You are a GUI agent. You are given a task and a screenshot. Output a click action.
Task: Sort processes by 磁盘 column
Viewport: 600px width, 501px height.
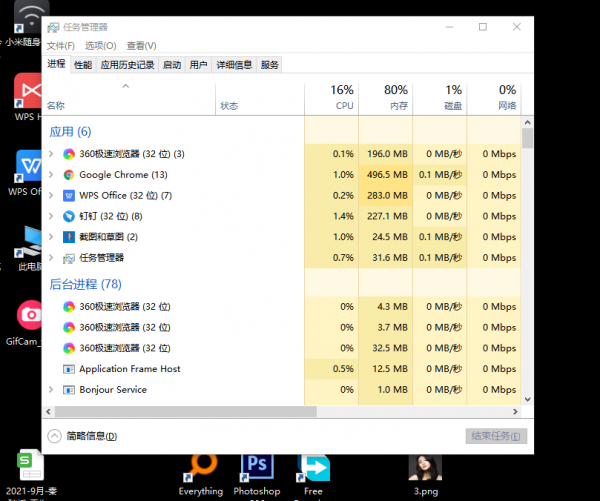pyautogui.click(x=440, y=99)
